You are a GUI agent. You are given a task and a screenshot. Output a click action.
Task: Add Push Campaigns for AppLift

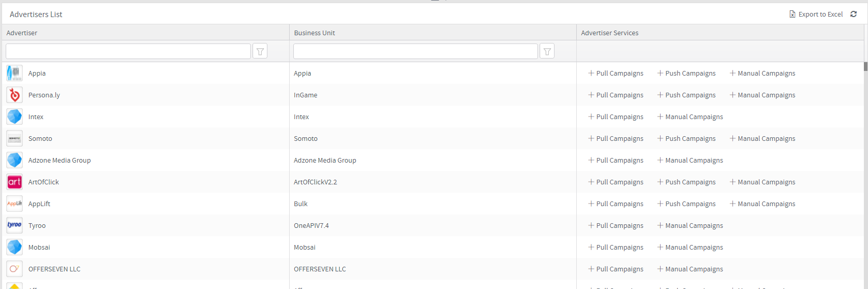tap(686, 204)
